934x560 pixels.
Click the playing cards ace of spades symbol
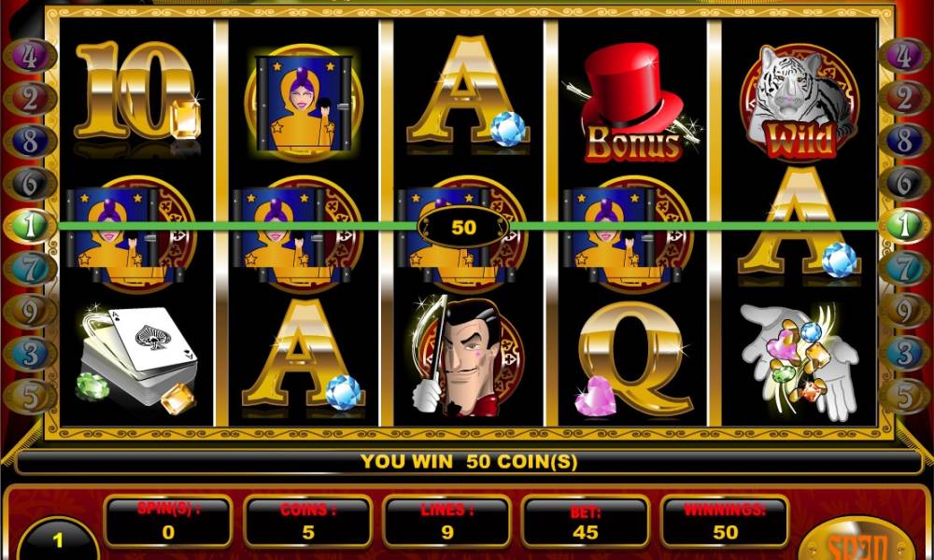137,360
